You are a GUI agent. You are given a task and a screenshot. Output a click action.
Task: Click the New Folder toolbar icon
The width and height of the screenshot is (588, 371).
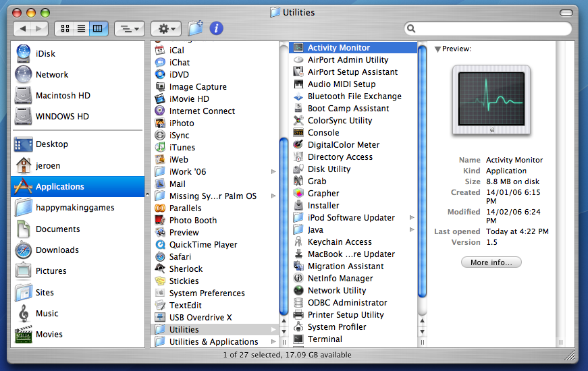[x=195, y=28]
